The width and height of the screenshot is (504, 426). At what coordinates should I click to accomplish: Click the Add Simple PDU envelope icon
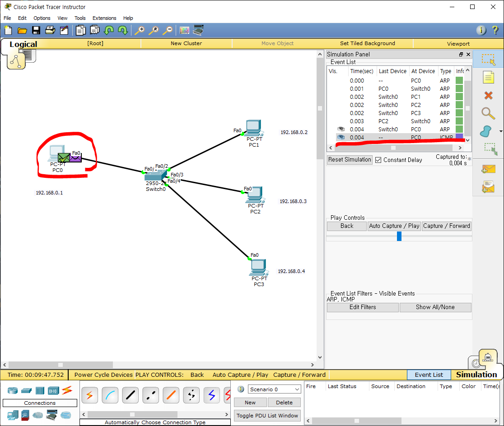point(488,169)
